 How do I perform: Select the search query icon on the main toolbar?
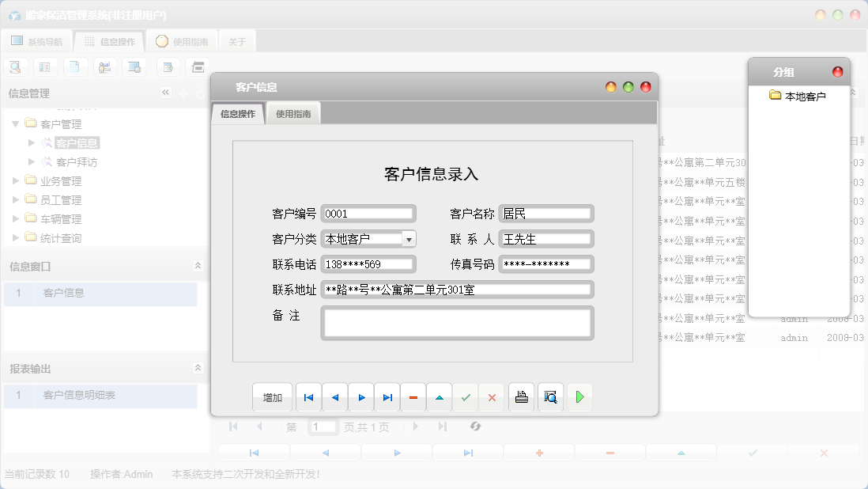[16, 66]
